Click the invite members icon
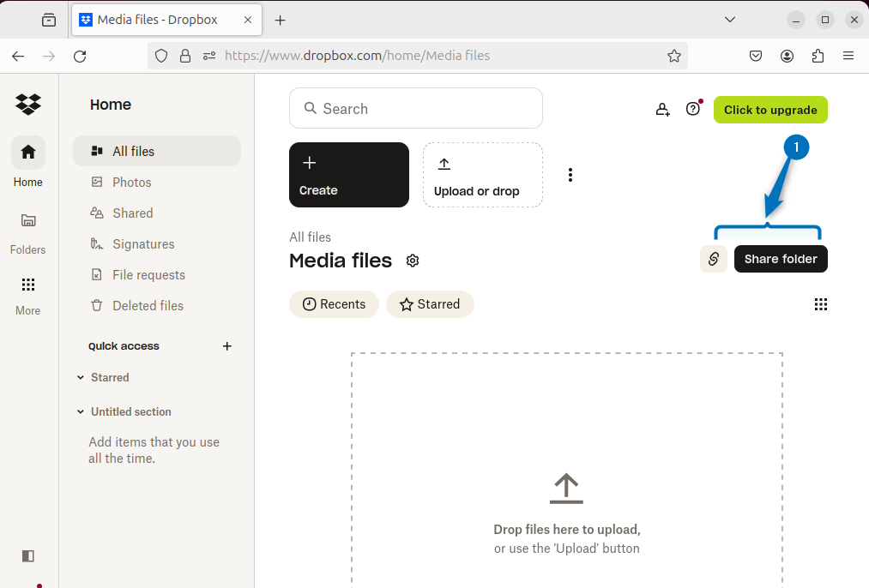 click(x=662, y=110)
